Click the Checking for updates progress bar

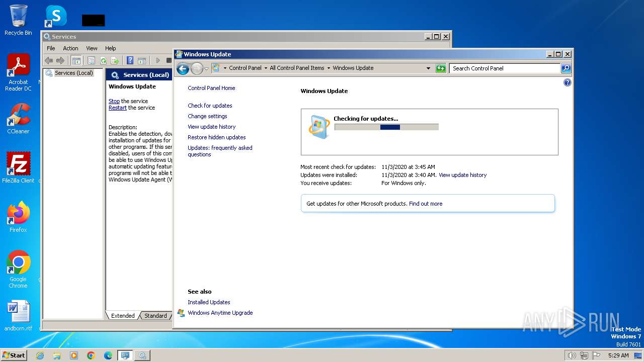pos(386,127)
